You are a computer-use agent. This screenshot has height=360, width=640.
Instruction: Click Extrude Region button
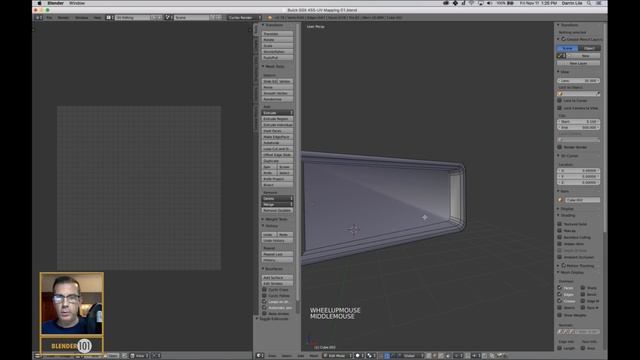[277, 119]
